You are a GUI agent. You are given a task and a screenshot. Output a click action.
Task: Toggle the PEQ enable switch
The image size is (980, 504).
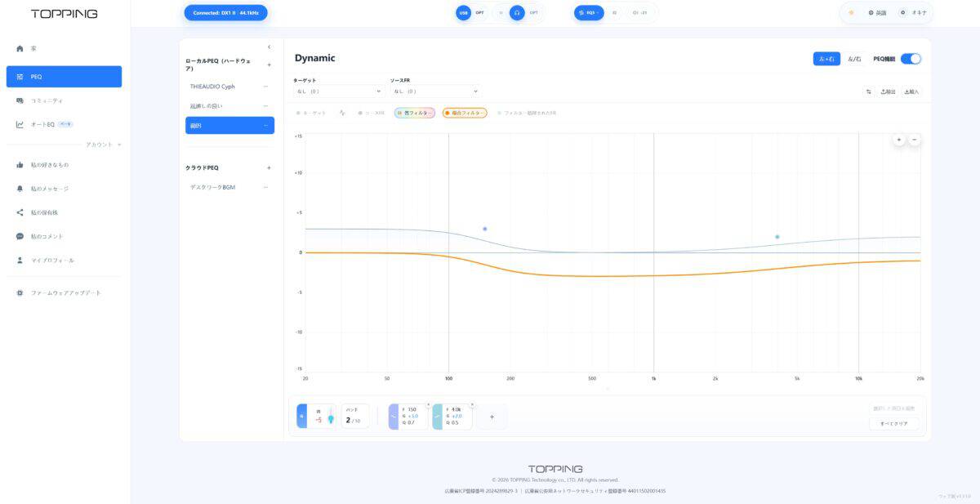click(x=911, y=59)
